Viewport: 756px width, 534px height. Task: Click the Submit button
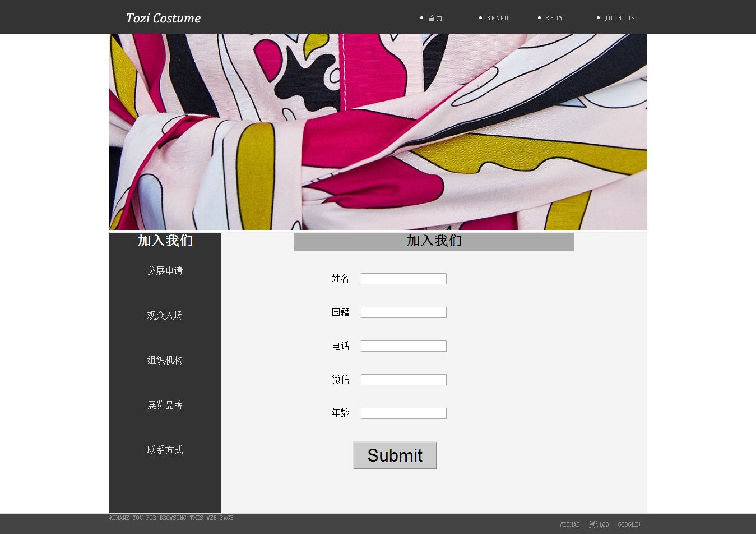point(395,455)
